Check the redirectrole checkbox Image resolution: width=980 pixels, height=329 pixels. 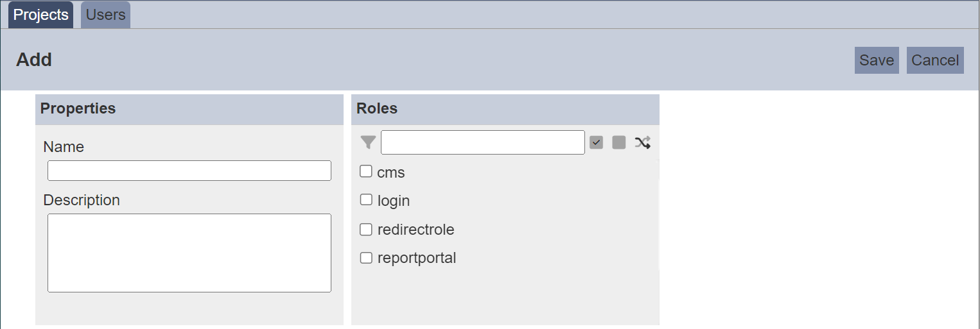coord(366,229)
